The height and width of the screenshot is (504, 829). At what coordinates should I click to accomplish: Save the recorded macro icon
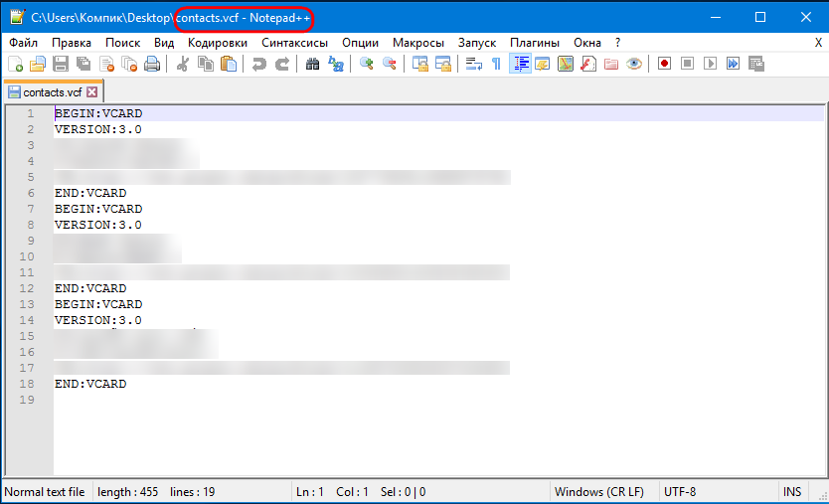click(x=756, y=64)
